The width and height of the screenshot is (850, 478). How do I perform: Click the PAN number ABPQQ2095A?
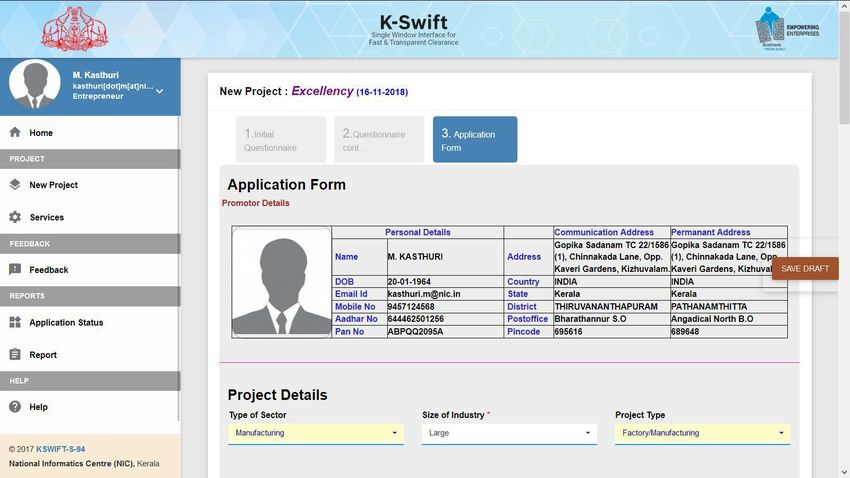click(445, 332)
